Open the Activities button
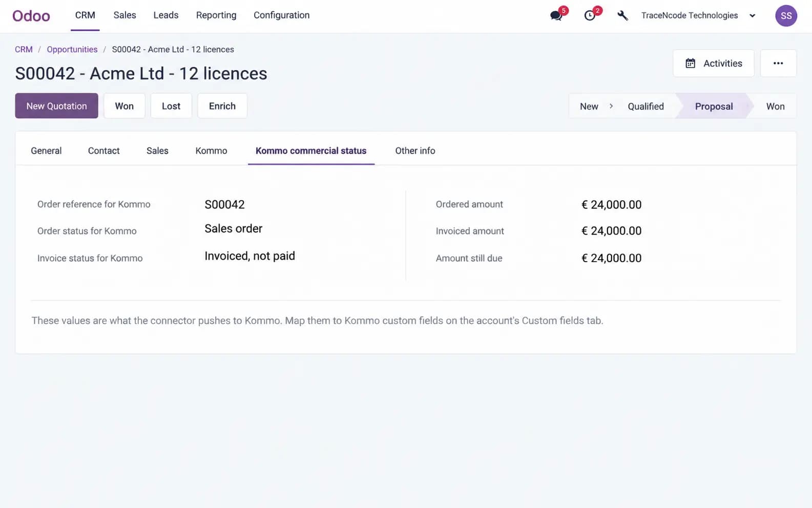 click(x=713, y=63)
